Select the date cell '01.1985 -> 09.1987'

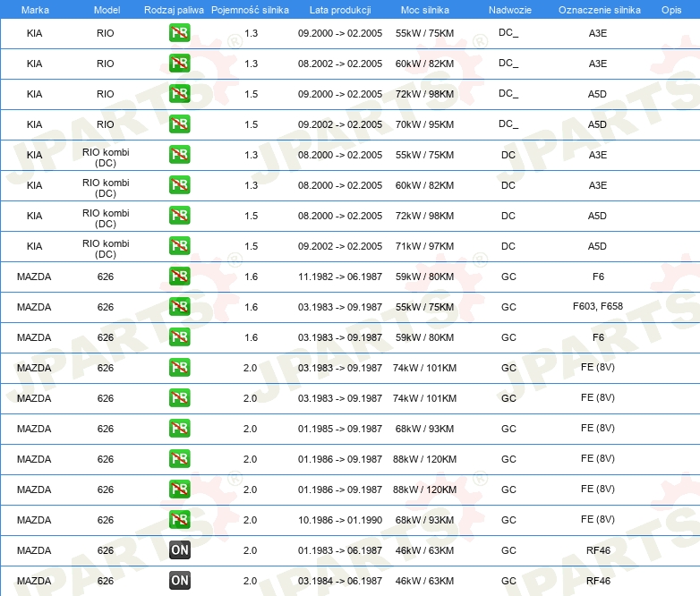tap(340, 429)
